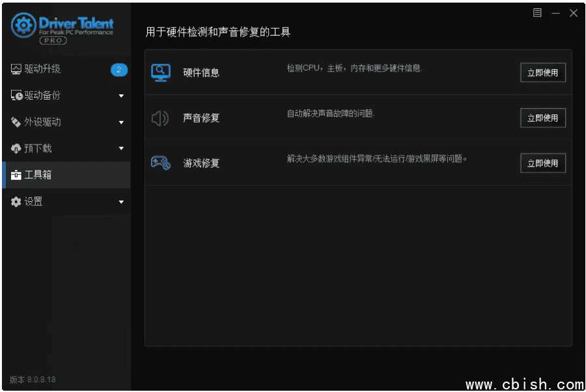Screen dimensions: 586x392
Task: Open the 游戏修复 gamepad icon
Action: click(x=160, y=163)
